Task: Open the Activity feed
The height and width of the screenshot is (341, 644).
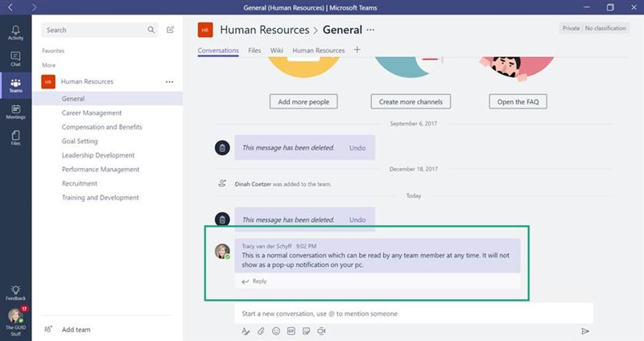Action: click(x=15, y=32)
